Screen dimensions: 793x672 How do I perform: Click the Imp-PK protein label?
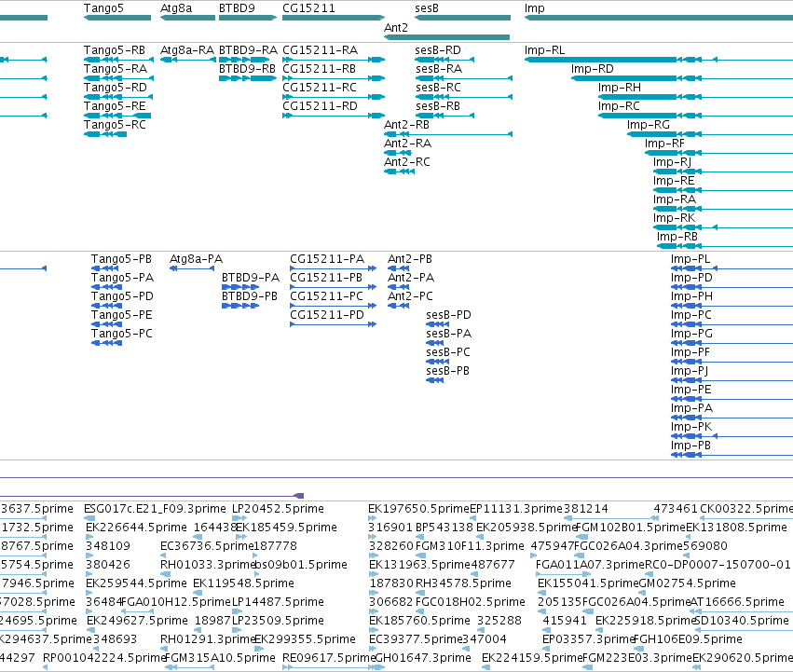[691, 427]
